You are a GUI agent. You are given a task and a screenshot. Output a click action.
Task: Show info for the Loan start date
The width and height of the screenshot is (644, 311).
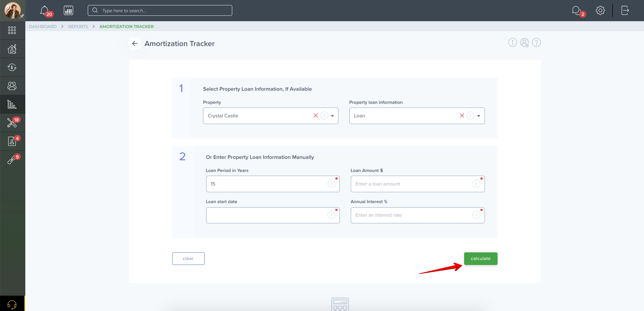pyautogui.click(x=331, y=215)
